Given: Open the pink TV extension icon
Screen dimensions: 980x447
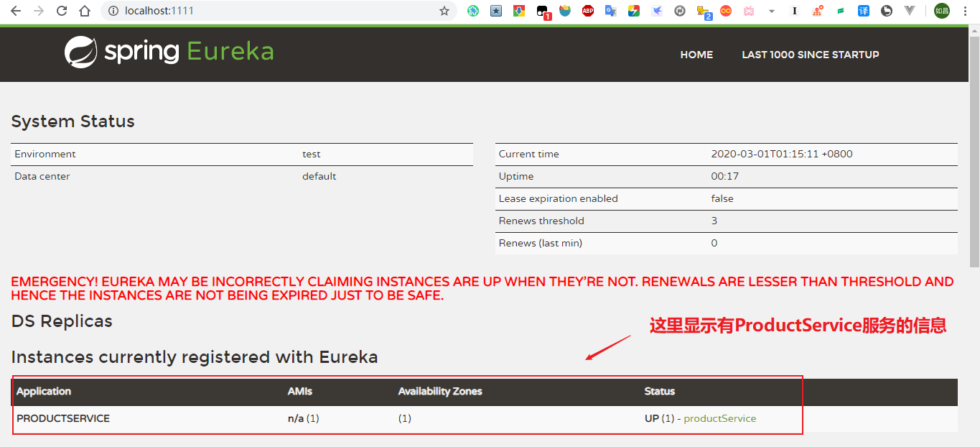Looking at the screenshot, I should pos(749,11).
